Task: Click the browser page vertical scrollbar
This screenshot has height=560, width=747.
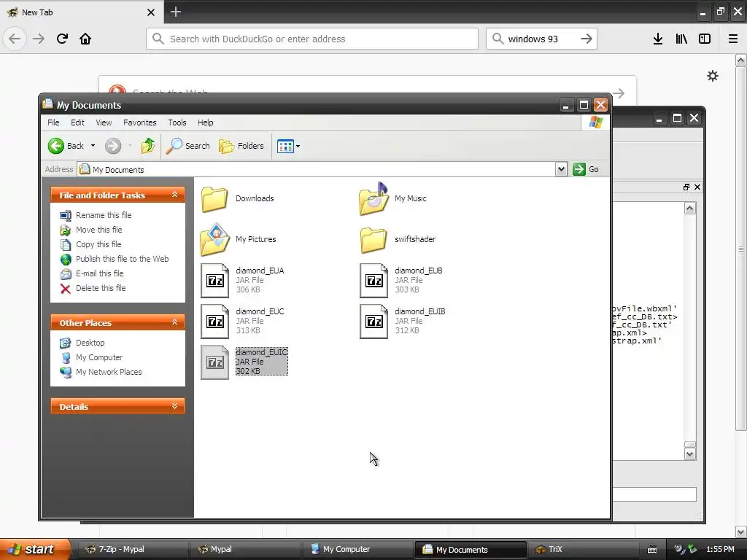Action: pos(741,249)
